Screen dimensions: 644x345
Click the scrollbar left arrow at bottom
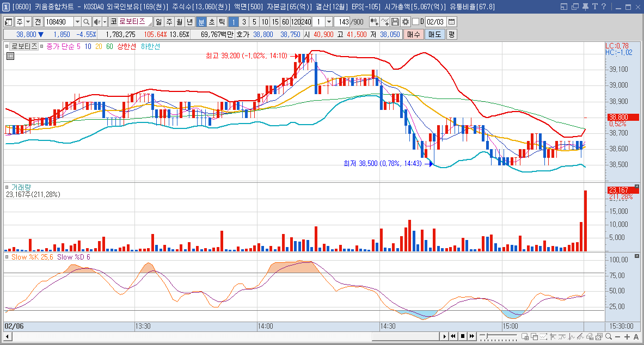(x=7, y=336)
